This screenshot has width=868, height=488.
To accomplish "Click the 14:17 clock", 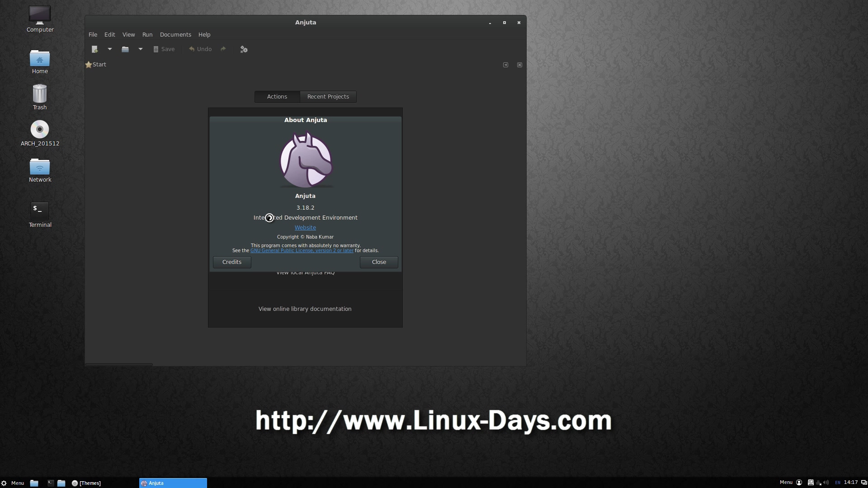I will [x=851, y=483].
